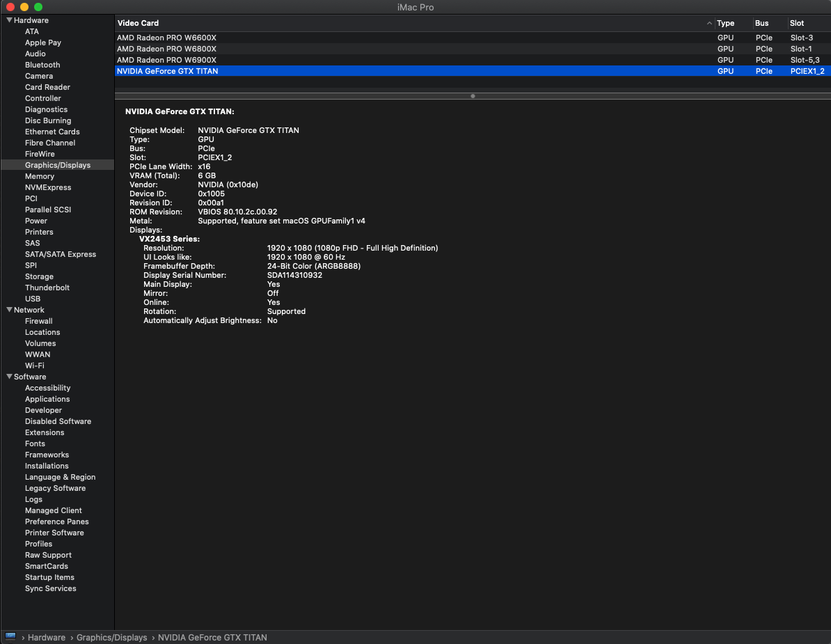This screenshot has height=644, width=831.
Task: Open Apple Pay in the sidebar
Action: coord(43,42)
